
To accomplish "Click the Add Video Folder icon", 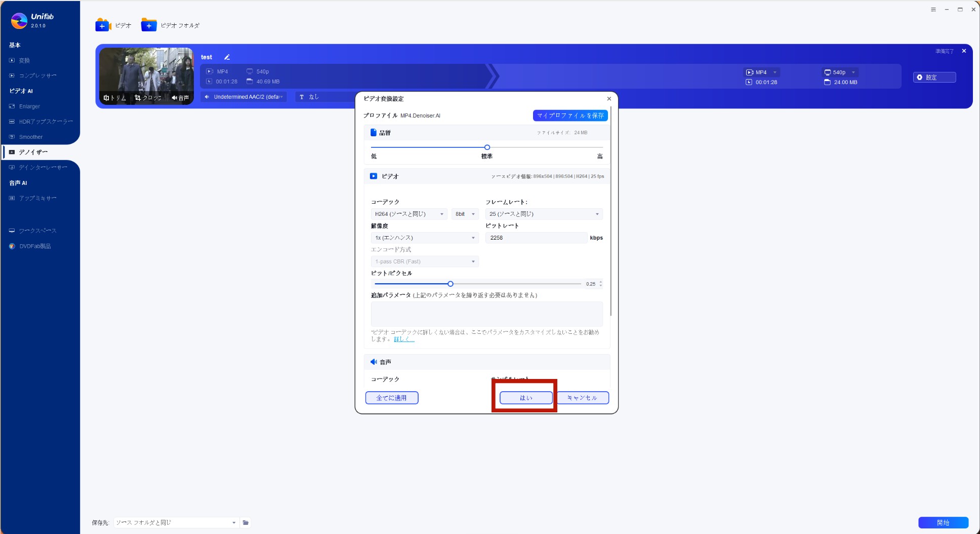I will [149, 25].
